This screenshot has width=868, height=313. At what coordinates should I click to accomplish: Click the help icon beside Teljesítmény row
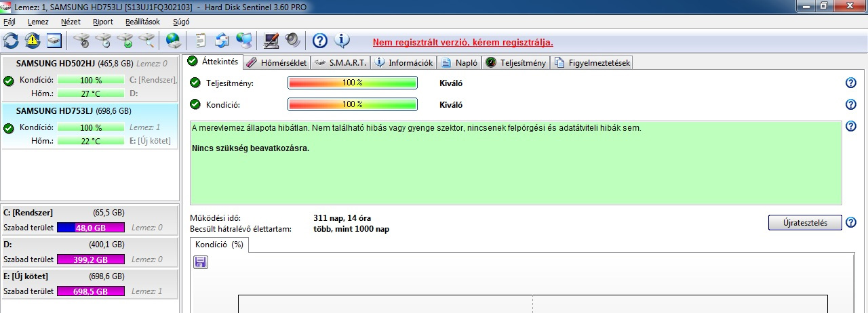coord(851,83)
